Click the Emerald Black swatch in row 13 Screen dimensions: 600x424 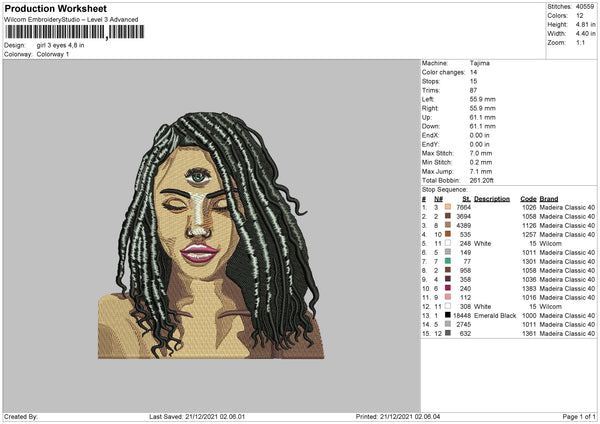coord(448,315)
